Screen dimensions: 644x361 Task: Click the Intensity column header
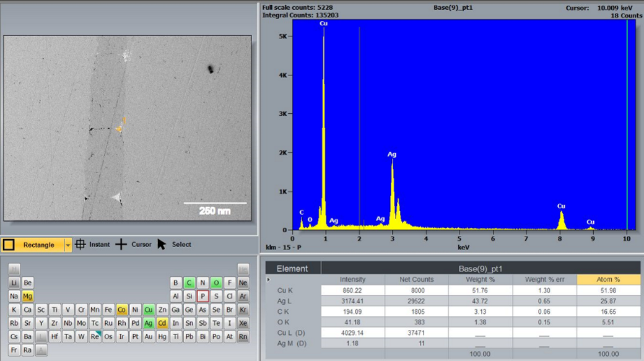tap(352, 280)
